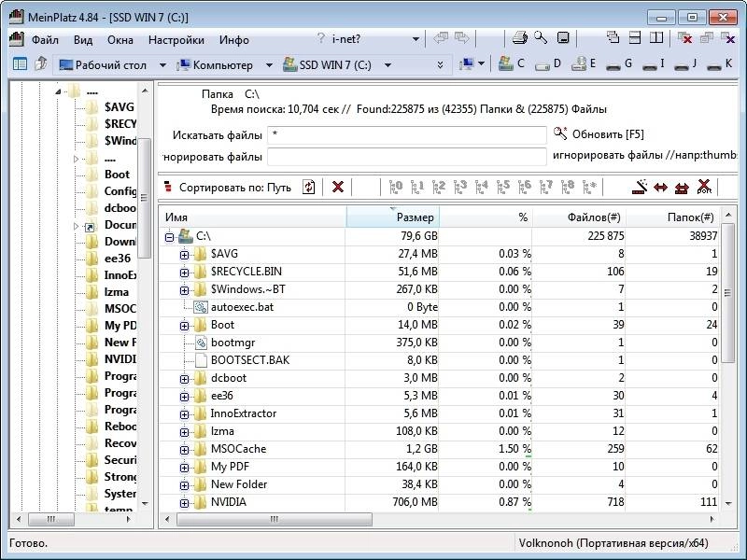Select the autoexec.bat file row
The image size is (747, 560).
click(438, 307)
